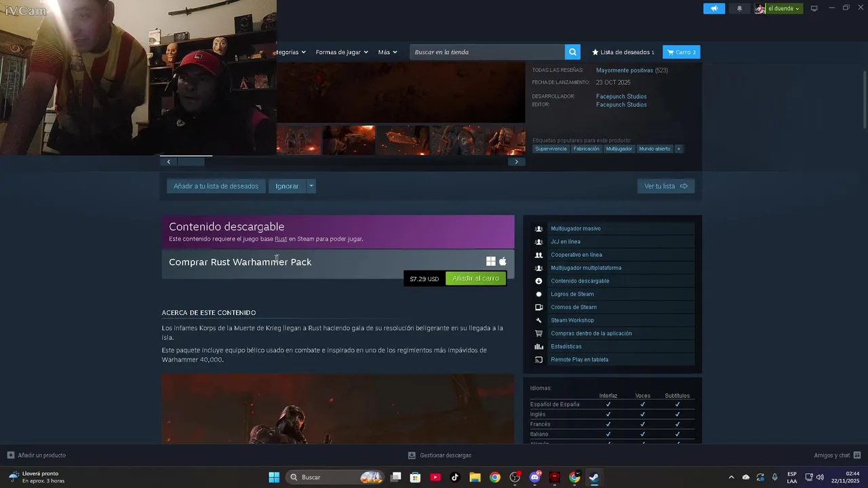The height and width of the screenshot is (488, 868).
Task: Open 'Lista de deseados' from the store bar
Action: tap(623, 52)
